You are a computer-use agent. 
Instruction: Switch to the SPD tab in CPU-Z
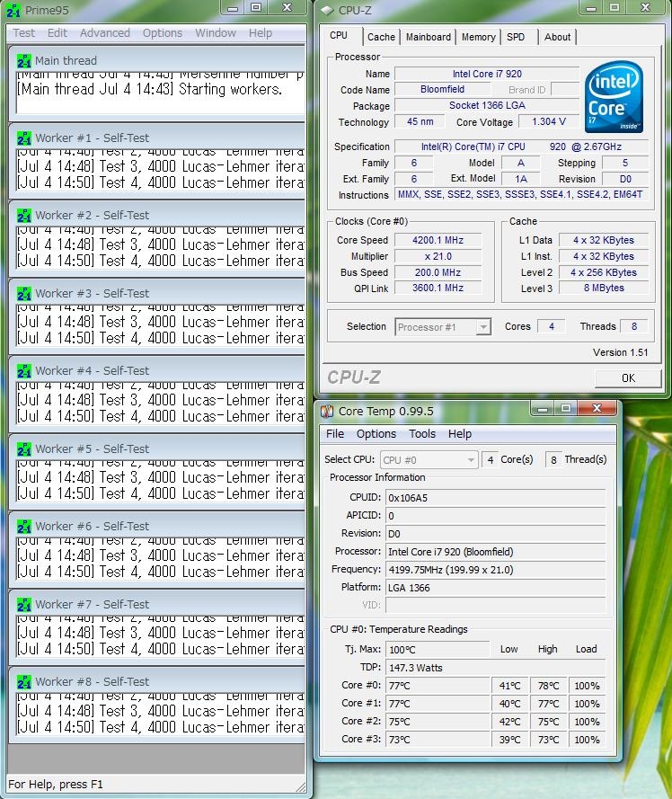(x=518, y=37)
